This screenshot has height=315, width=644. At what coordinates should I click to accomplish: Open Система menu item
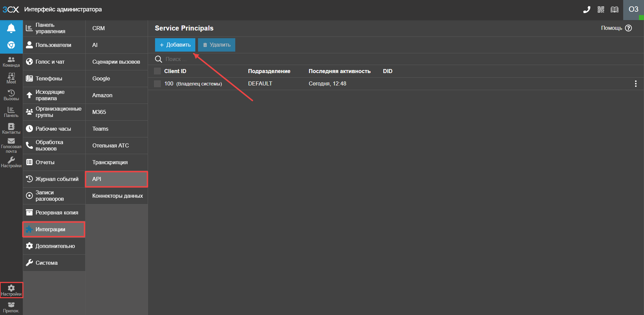(54, 263)
